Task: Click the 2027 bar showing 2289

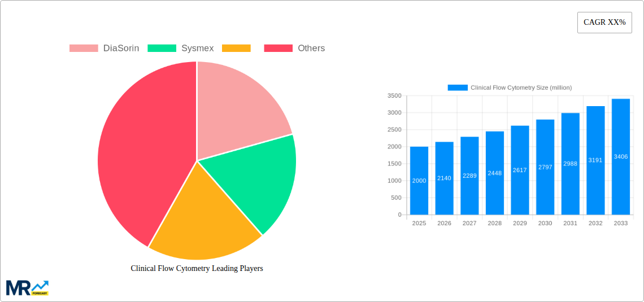Action: tap(469, 176)
